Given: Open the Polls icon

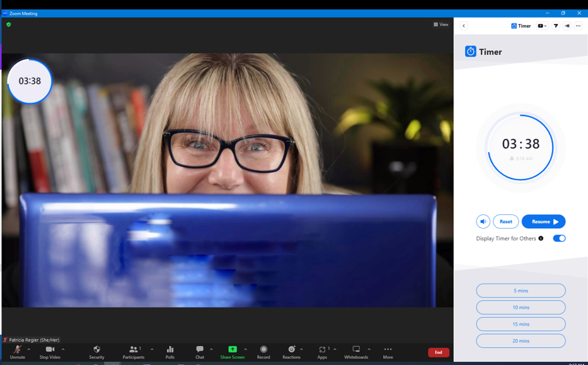Looking at the screenshot, I should coord(170,349).
